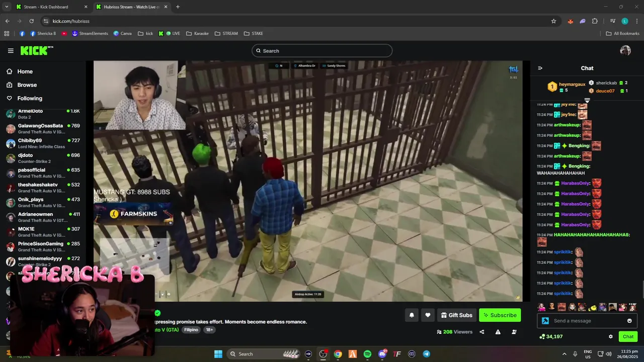Open Adrianeowmen channel
Screen dimensions: 644x362
43,217
